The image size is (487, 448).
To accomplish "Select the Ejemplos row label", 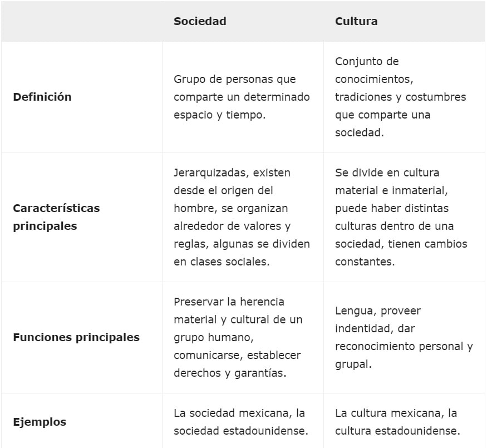I will [40, 422].
